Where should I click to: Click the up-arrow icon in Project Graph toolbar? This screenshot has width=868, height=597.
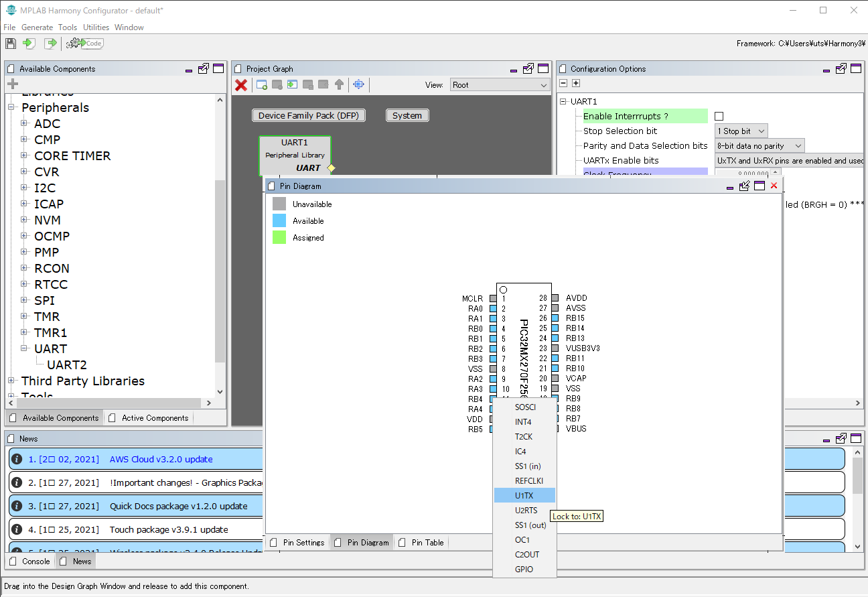[x=339, y=84]
